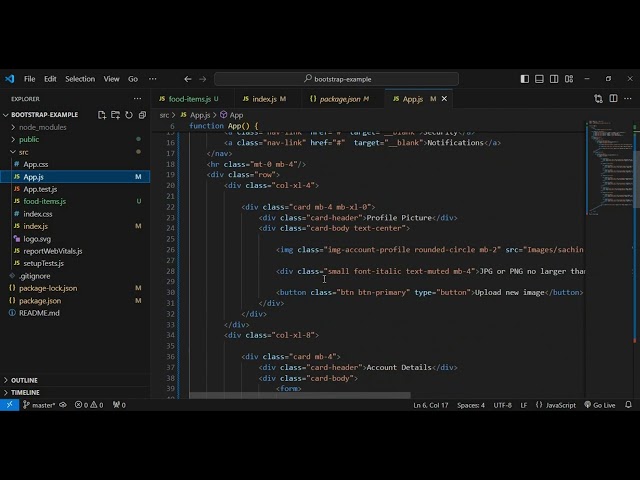Image resolution: width=640 pixels, height=480 pixels.
Task: Click the App symbol breadcrumb
Action: click(x=232, y=115)
